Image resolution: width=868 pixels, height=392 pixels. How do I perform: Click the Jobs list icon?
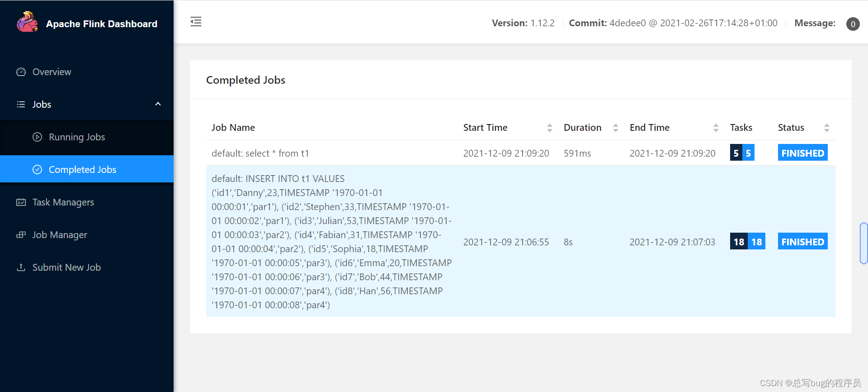click(21, 105)
